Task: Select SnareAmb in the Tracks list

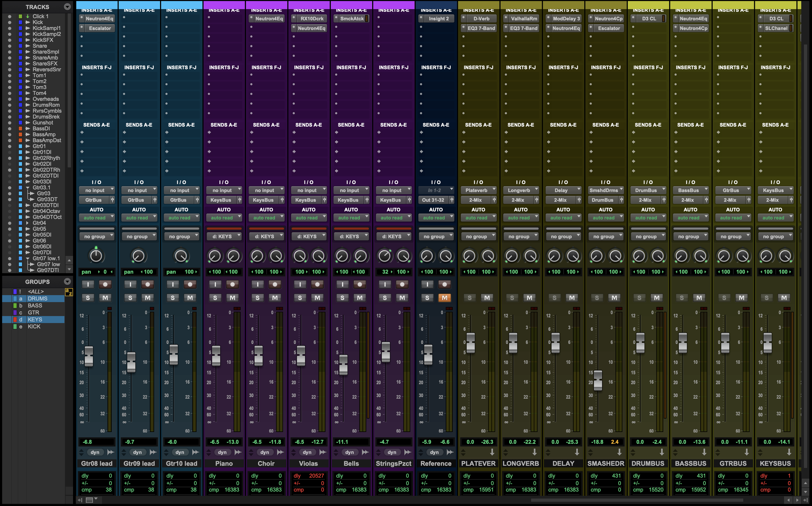Action: click(45, 57)
